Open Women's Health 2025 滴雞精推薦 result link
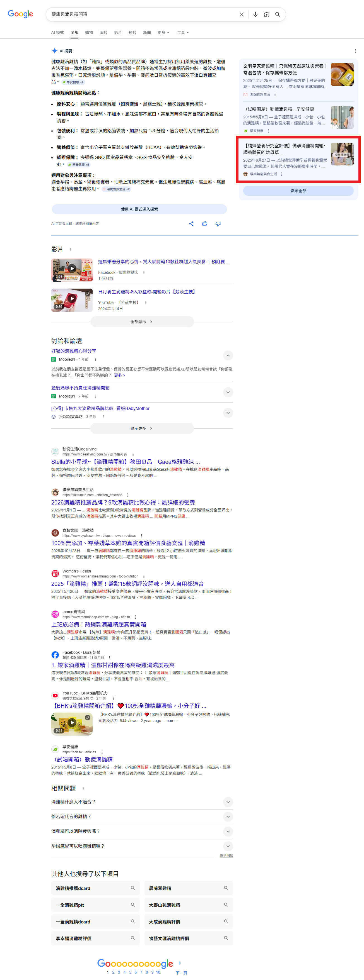The image size is (364, 980). pos(127,584)
